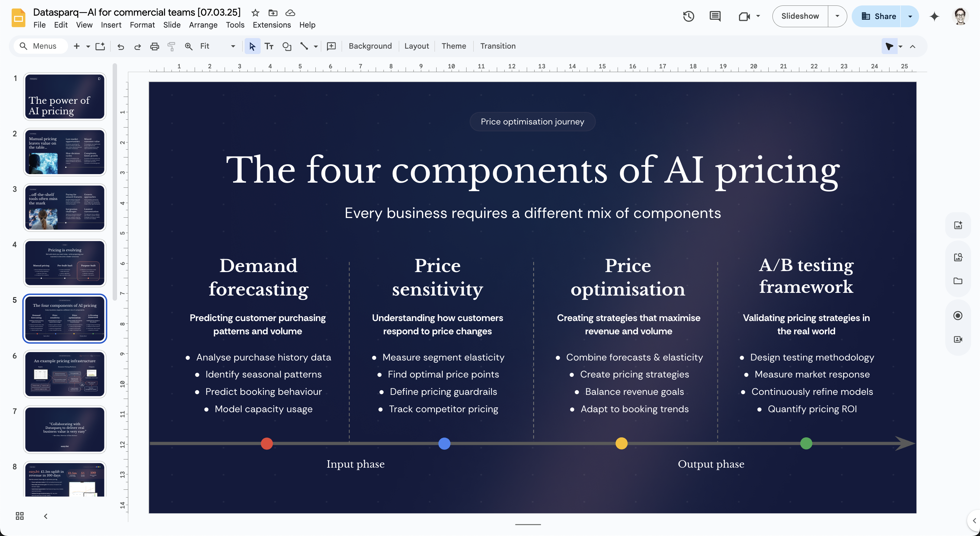Click the new slide with template icon
The image size is (980, 536).
(x=100, y=46)
